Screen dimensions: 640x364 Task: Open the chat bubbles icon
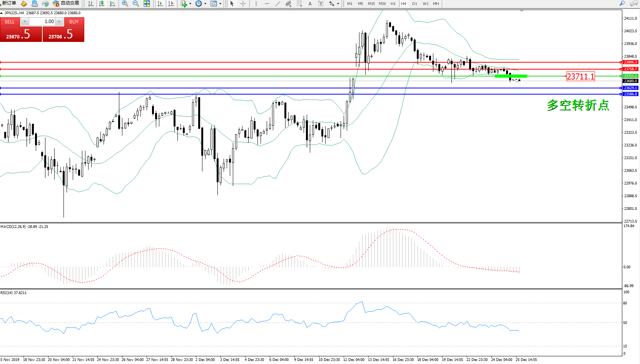point(633,3)
